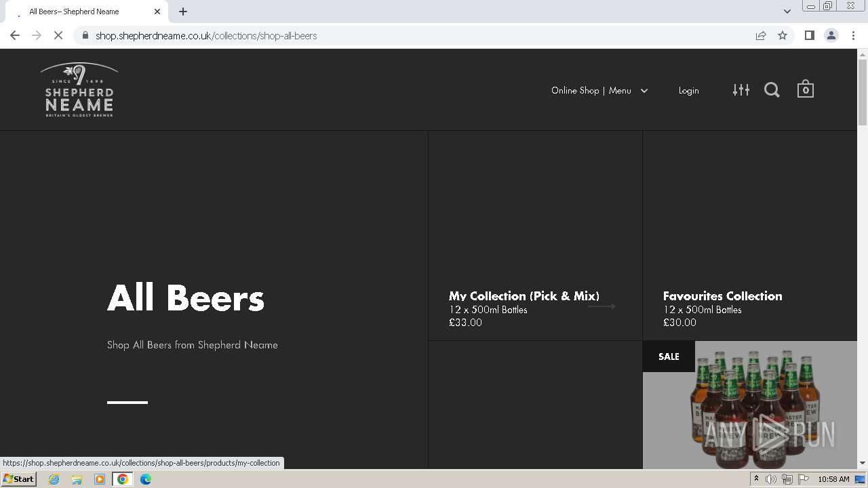Click the padlock site info icon
The image size is (868, 488).
[x=85, y=35]
